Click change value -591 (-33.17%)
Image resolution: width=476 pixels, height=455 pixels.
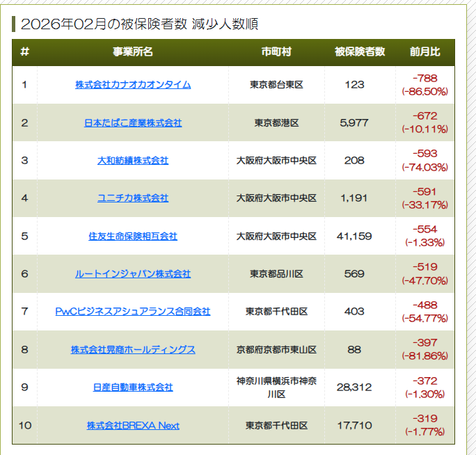pyautogui.click(x=425, y=198)
